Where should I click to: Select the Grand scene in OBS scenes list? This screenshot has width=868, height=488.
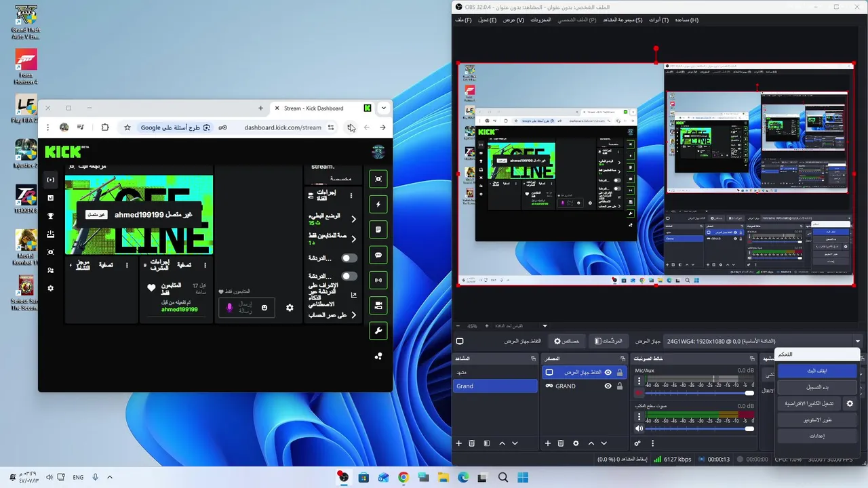(x=495, y=386)
